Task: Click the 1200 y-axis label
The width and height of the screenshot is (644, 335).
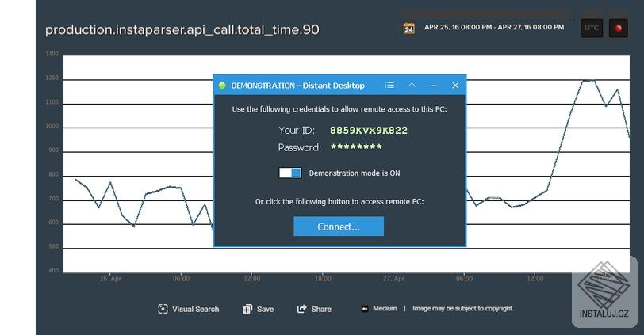Action: (52, 78)
